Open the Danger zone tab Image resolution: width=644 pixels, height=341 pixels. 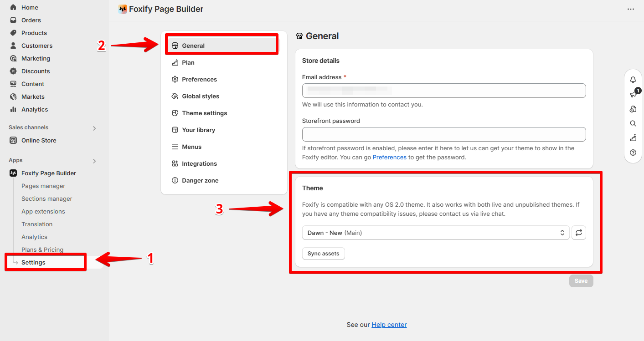pyautogui.click(x=224, y=180)
